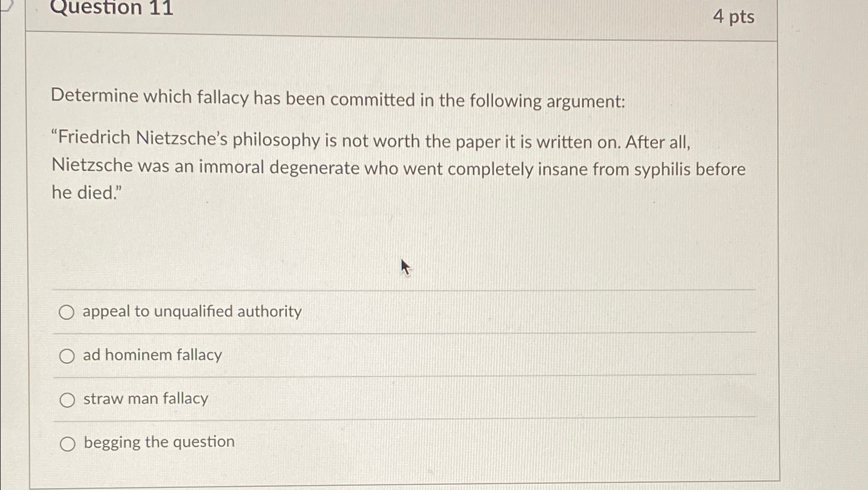Click the "appeal to unqualified authority" answer text
The width and height of the screenshot is (868, 490).
pos(192,311)
